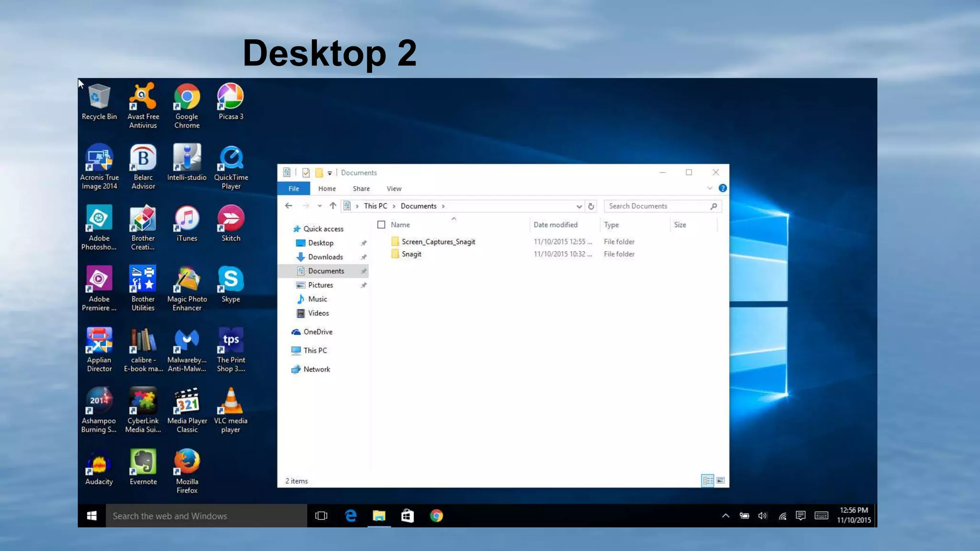Select Magic Photo Enhancer icon
Viewport: 980px width, 551px height.
(187, 288)
